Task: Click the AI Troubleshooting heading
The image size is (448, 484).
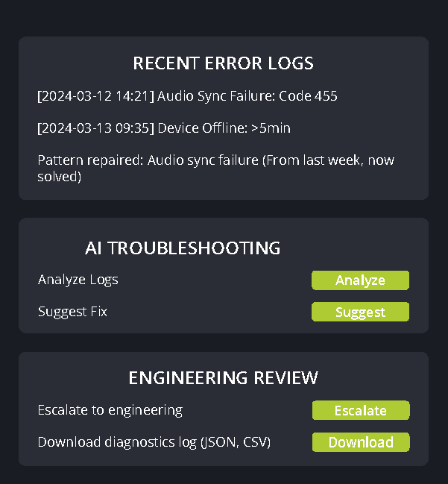Action: coord(183,248)
